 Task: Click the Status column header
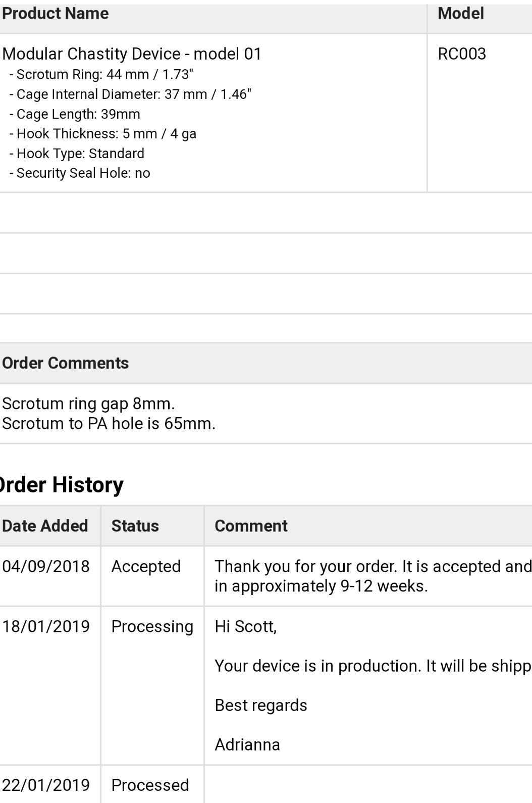[135, 526]
